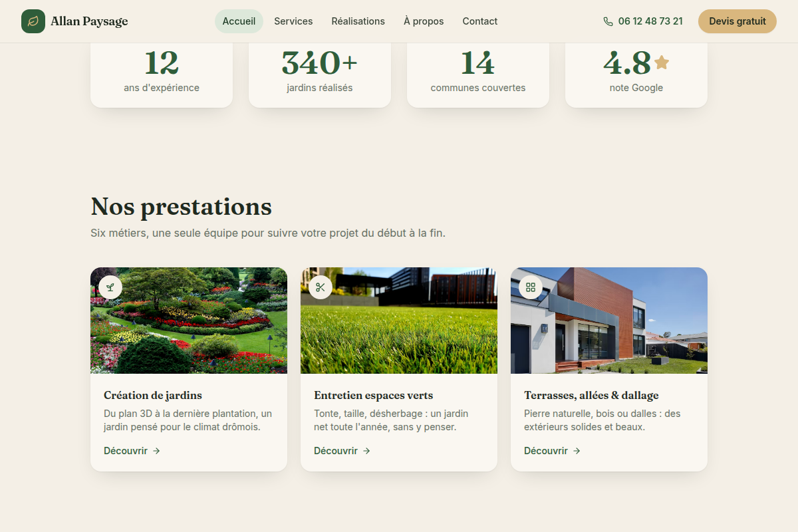Click the Devis gratuit button
The height and width of the screenshot is (532, 798).
coord(737,21)
